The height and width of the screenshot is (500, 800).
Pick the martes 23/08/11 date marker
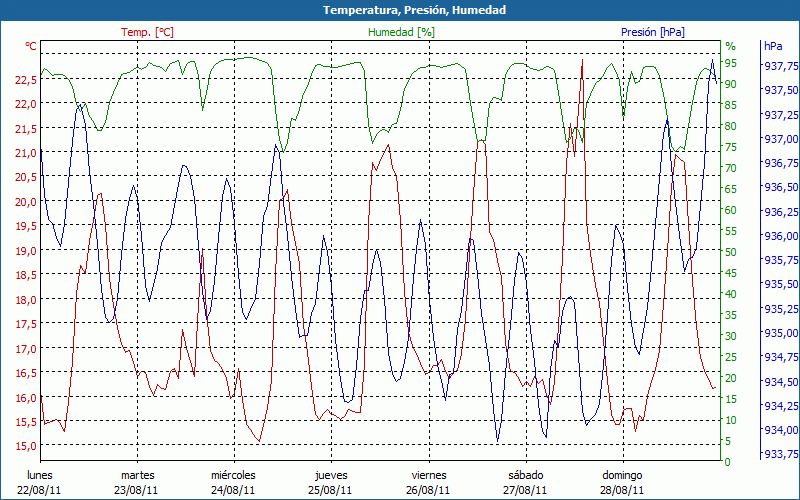138,482
